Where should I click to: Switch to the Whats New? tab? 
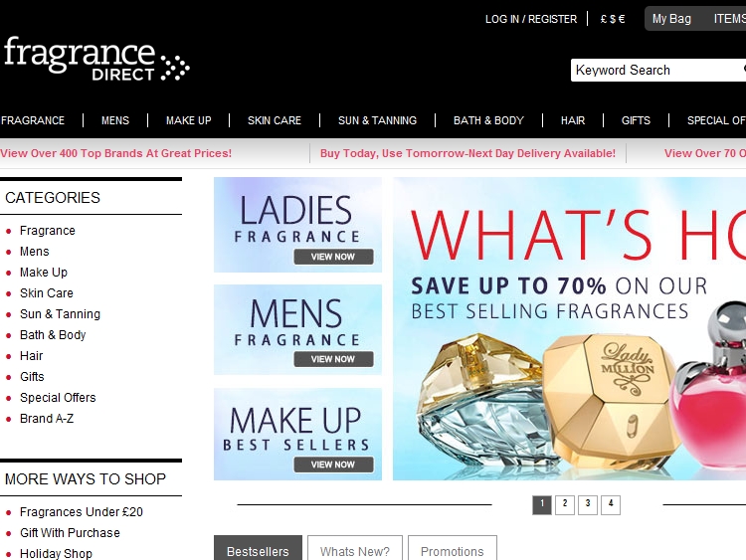click(x=355, y=548)
